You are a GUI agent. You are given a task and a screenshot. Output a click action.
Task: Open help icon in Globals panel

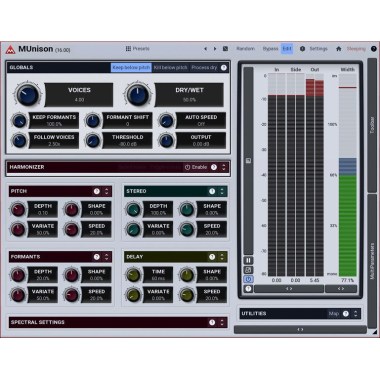click(224, 67)
